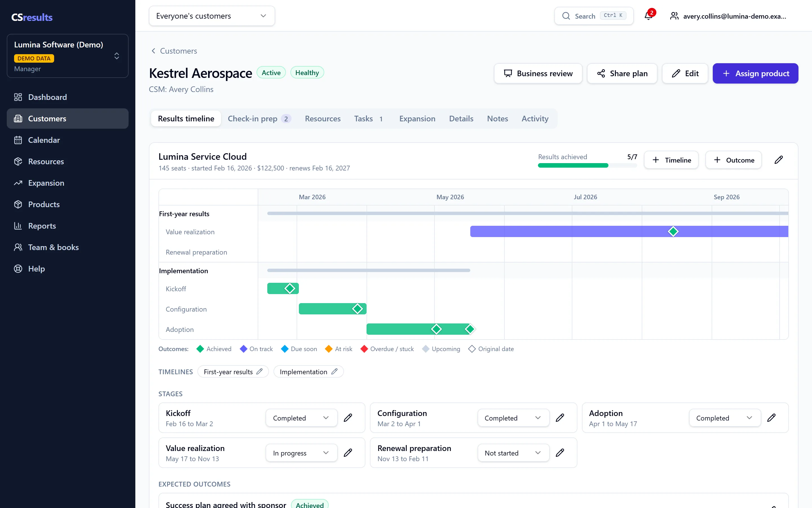Screen dimensions: 812x508
Task: Open the Kickoff status dropdown
Action: [301, 418]
